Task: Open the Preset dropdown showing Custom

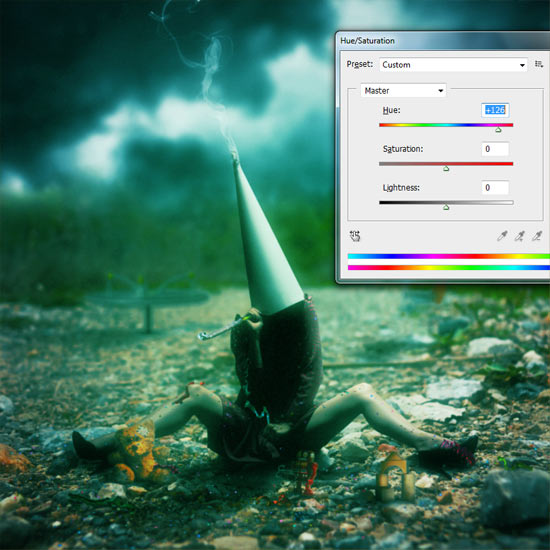Action: 453,65
